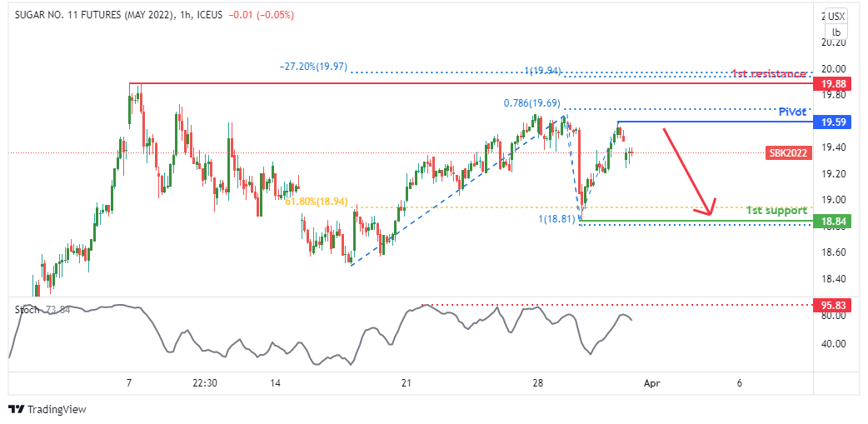Select the 19.59 pivot price label

(x=832, y=122)
